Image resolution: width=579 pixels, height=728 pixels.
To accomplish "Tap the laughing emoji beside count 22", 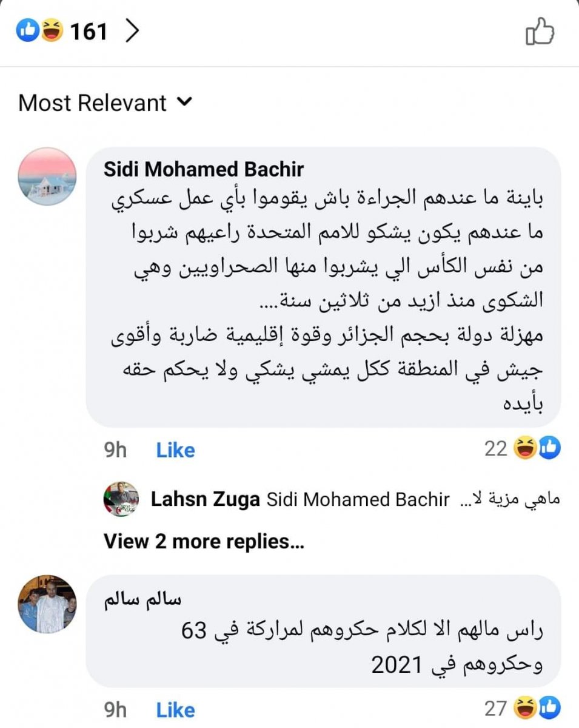I will click(x=525, y=448).
